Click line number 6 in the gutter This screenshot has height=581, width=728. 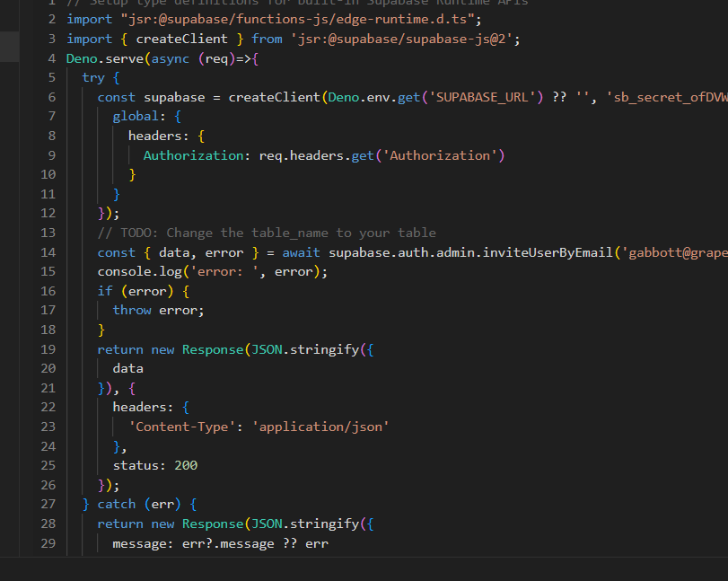[52, 97]
